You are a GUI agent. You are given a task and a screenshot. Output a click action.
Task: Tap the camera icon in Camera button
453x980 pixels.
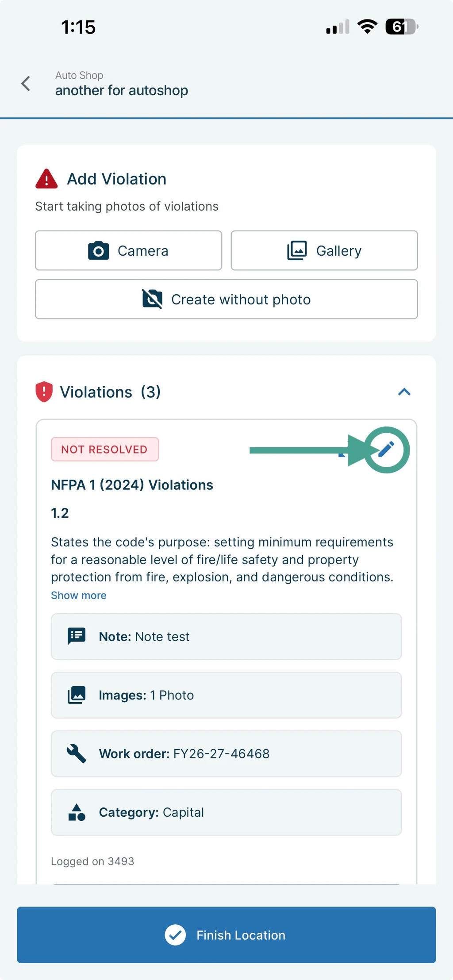pyautogui.click(x=99, y=250)
